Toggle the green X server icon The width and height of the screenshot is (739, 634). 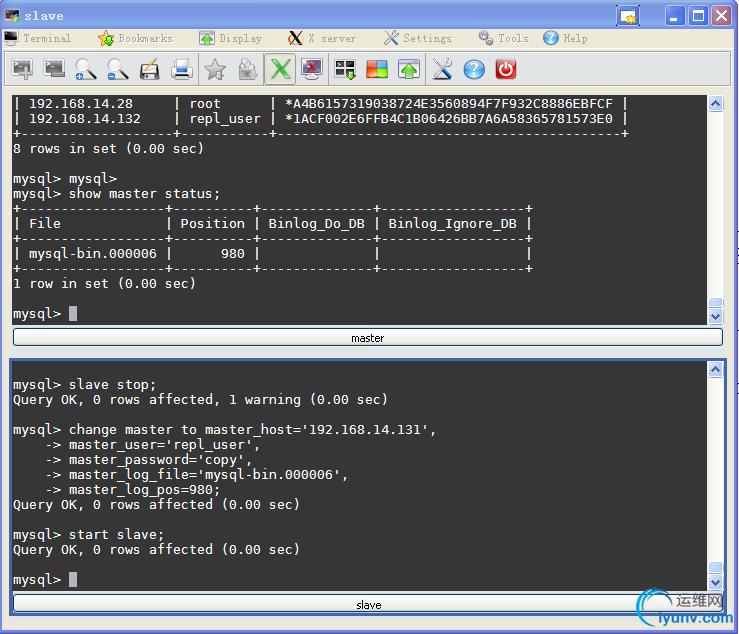280,69
